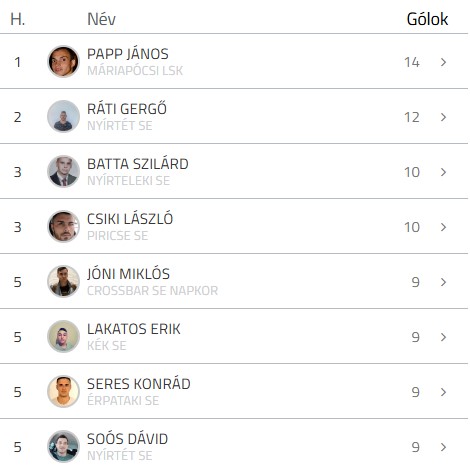This screenshot has height=470, width=470.
Task: Click Jóni Miklós avatar image
Action: 63,282
